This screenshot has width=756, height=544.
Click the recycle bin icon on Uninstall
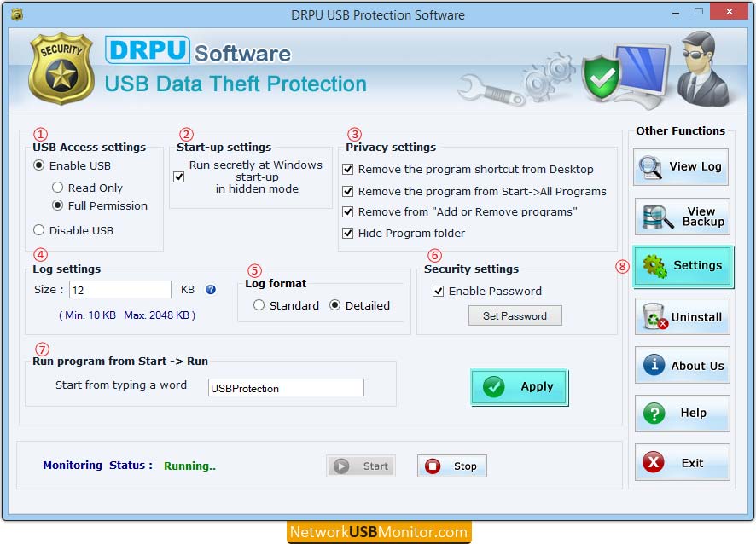click(655, 316)
